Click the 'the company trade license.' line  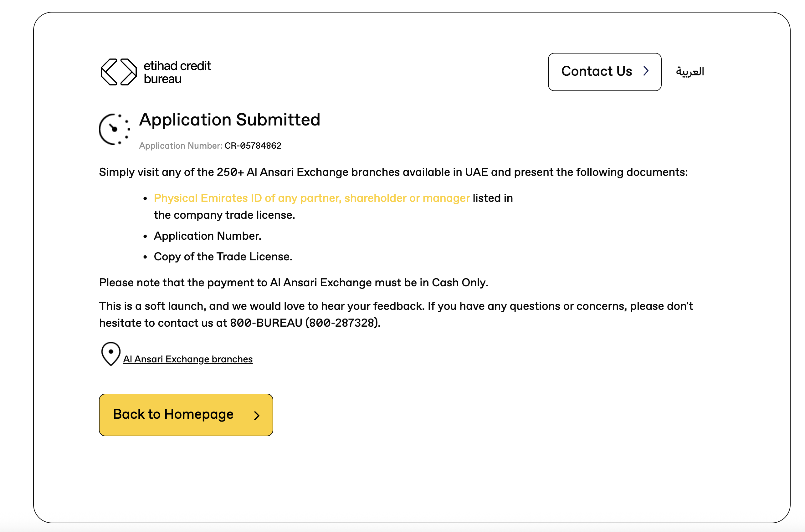pos(224,215)
